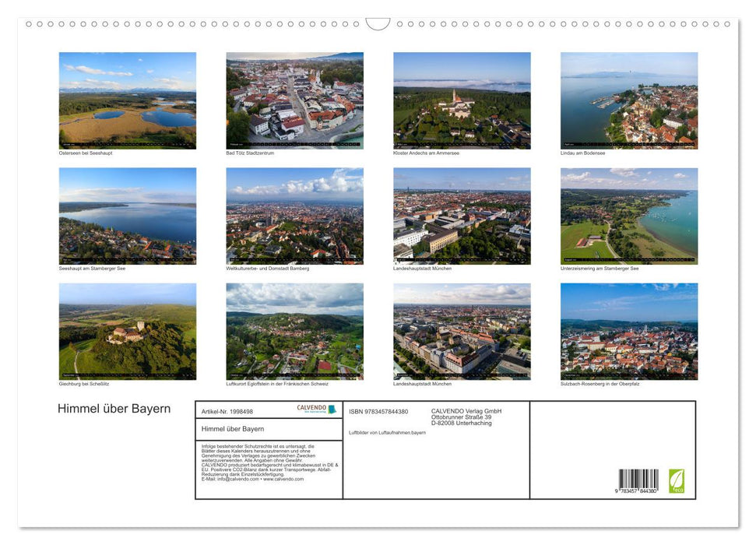Viewport: 756px width, 545px height.
Task: Open the Landeshauptstadt München aerial image
Action: 462,216
